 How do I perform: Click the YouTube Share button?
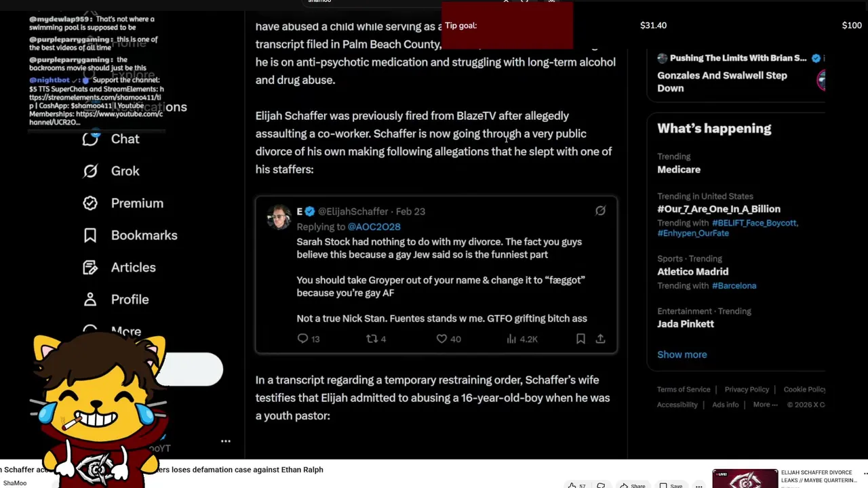[x=631, y=485]
